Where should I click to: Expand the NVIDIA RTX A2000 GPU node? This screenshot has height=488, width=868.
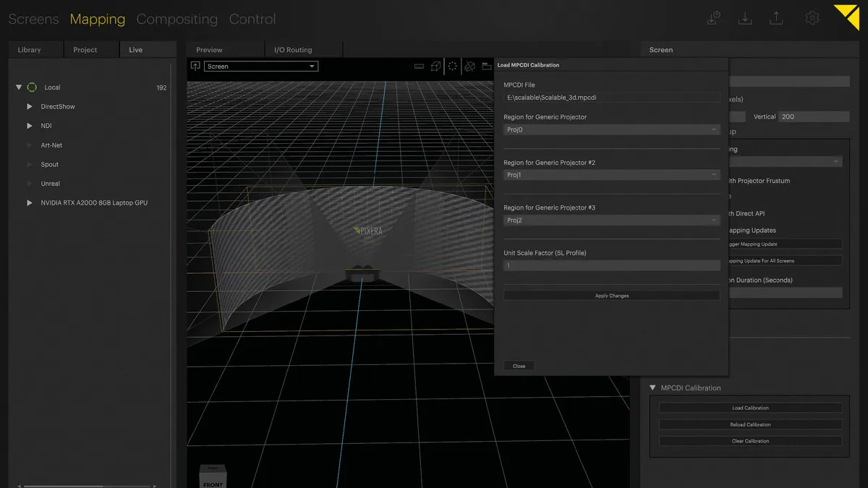(x=30, y=203)
